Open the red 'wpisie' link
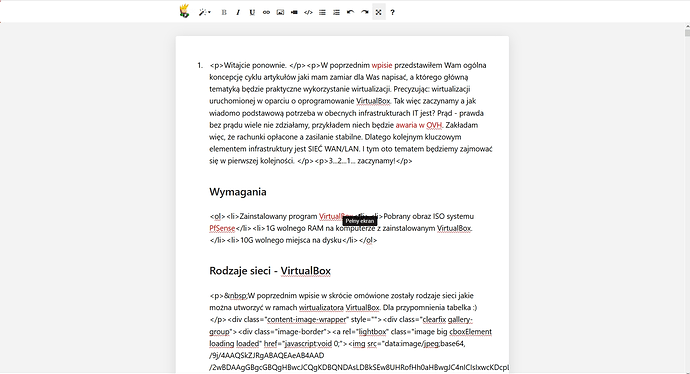Image resolution: width=690 pixels, height=374 pixels. pos(382,65)
